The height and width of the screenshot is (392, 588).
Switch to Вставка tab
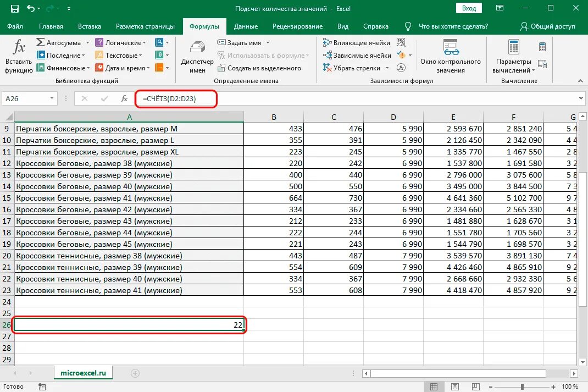pyautogui.click(x=89, y=26)
